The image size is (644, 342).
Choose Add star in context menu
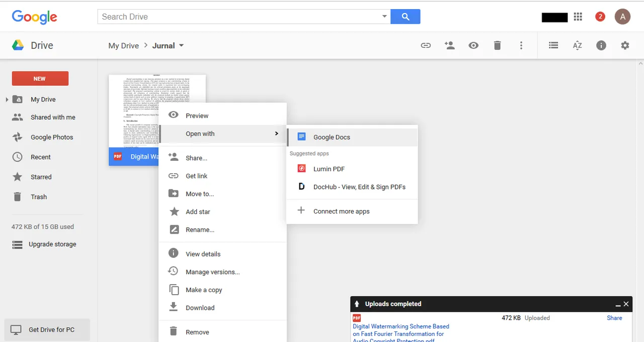tap(222, 212)
